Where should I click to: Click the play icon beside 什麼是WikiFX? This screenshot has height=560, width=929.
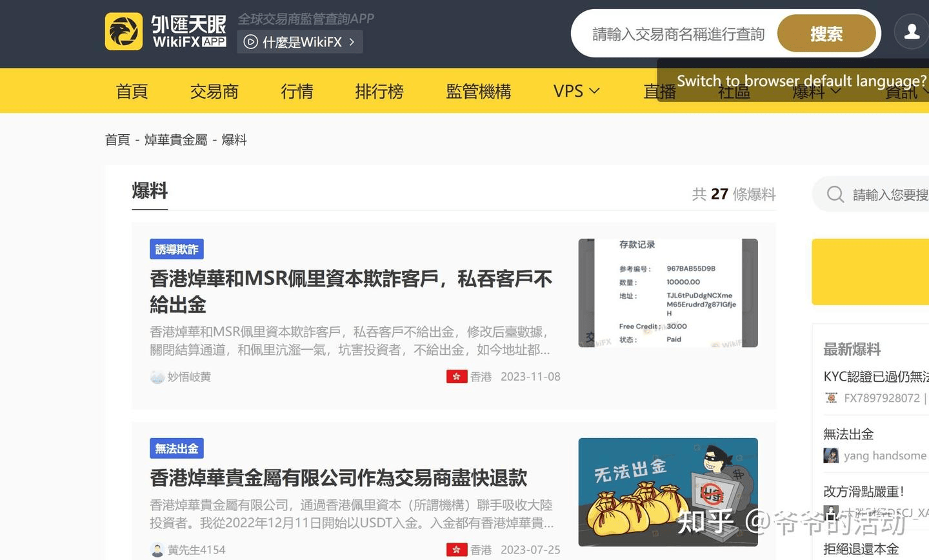pos(251,43)
